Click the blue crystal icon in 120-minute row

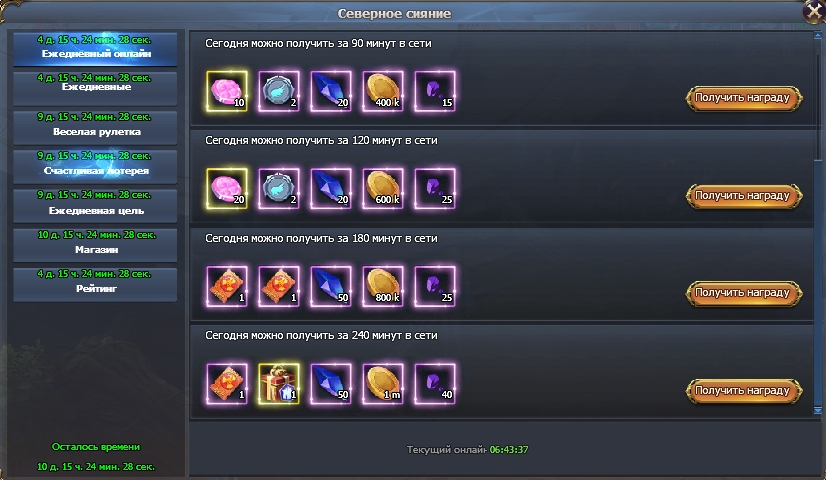[x=331, y=189]
